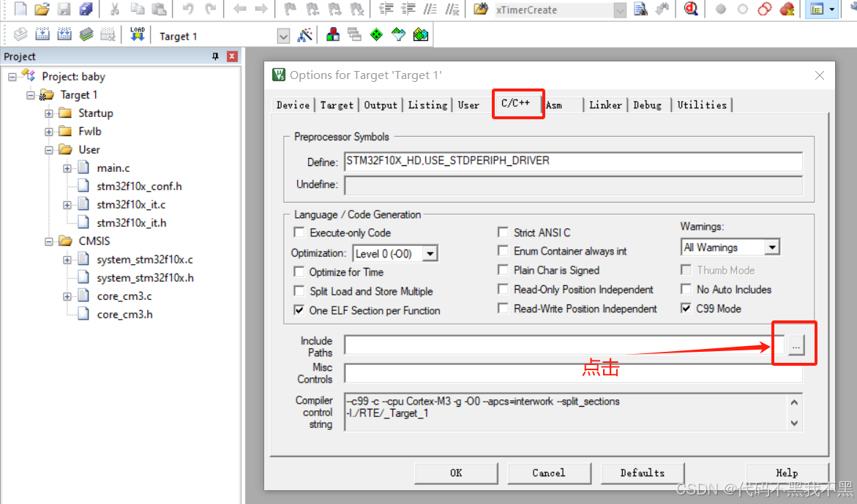The height and width of the screenshot is (504, 857).
Task: Switch to the Device tab
Action: pyautogui.click(x=293, y=105)
